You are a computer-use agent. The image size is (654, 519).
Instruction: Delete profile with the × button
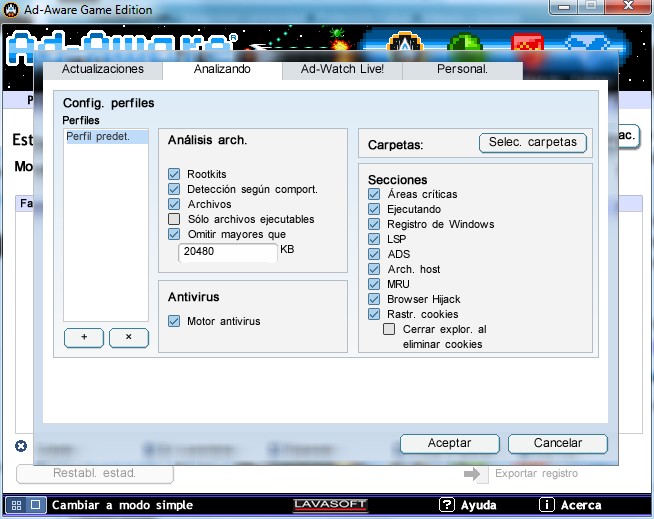(x=129, y=338)
